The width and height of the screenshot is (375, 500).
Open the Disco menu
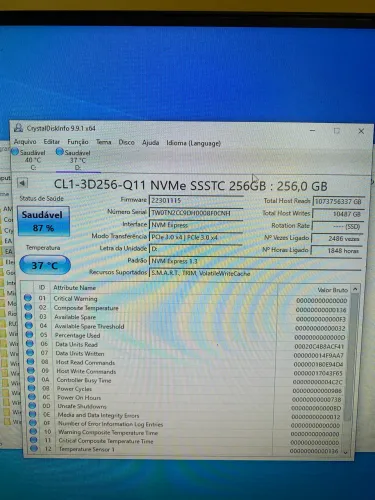pos(127,142)
